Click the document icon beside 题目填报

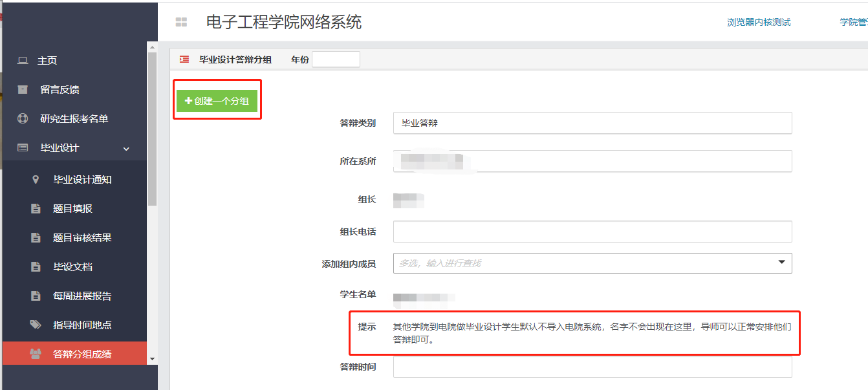(36, 208)
